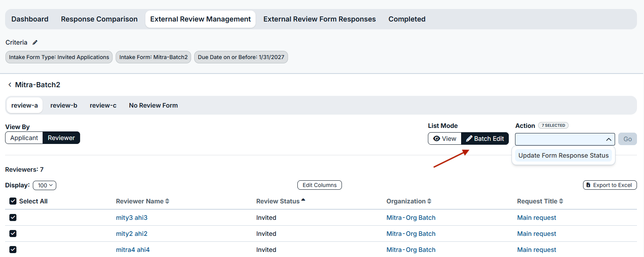Collapse the Action dropdown box

tap(565, 139)
